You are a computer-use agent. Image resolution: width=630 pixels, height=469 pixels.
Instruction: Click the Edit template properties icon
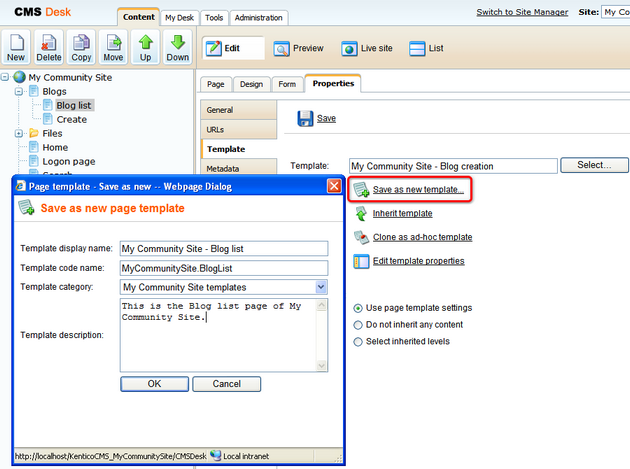pyautogui.click(x=361, y=261)
